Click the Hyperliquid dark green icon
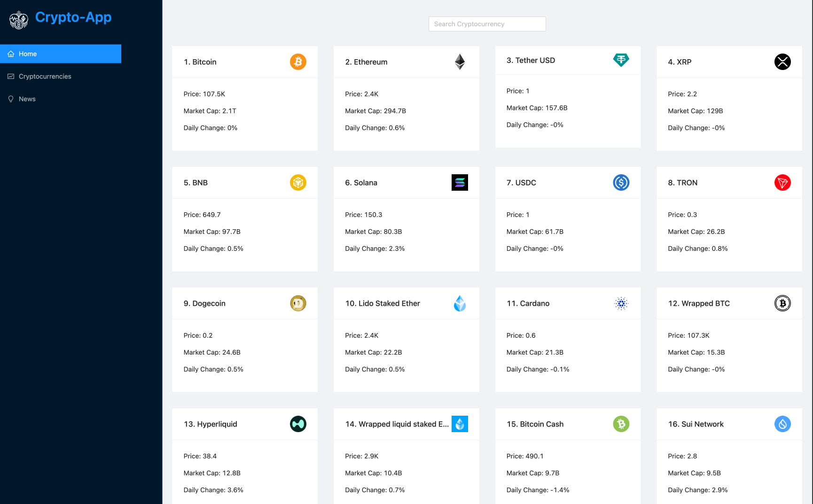 pyautogui.click(x=298, y=424)
